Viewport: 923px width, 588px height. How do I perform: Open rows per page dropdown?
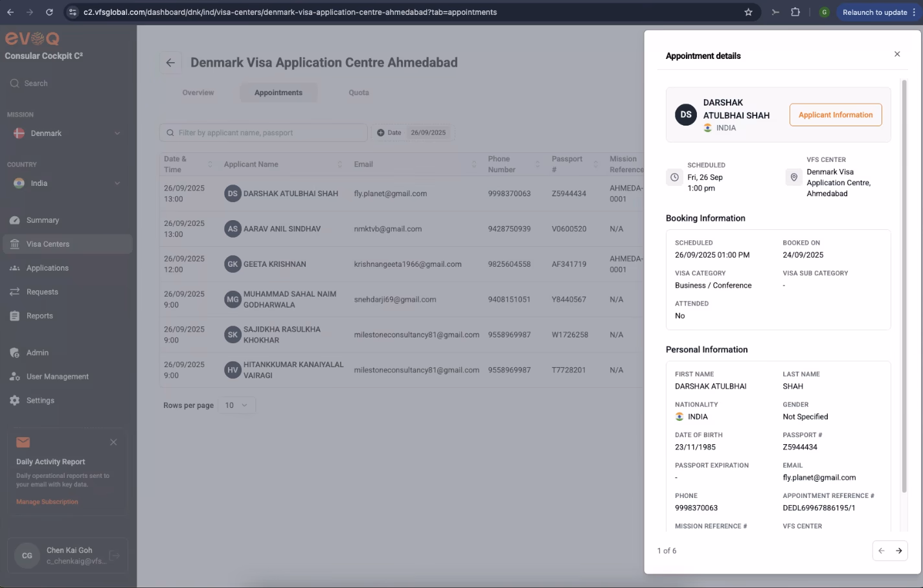point(236,405)
